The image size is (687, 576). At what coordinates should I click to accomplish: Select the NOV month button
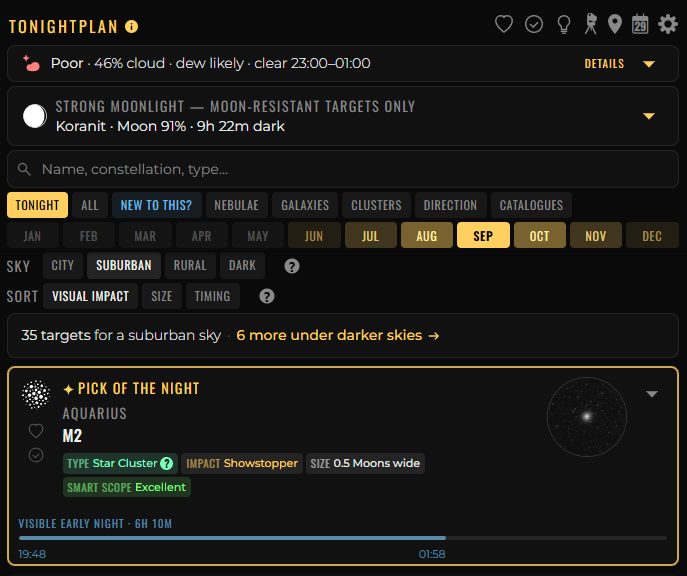[596, 236]
